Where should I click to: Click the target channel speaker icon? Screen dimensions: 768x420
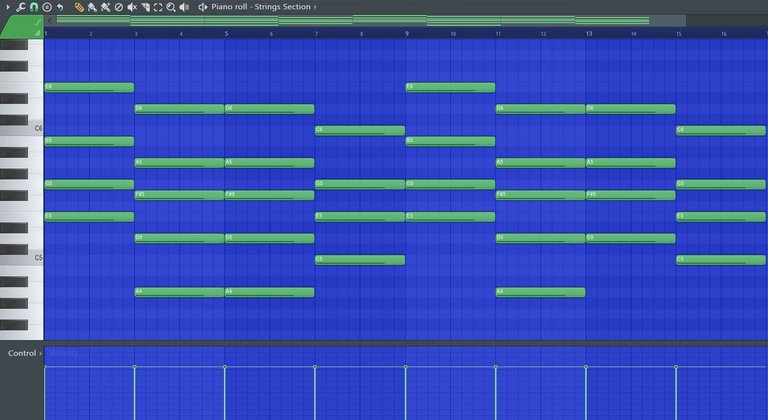click(x=202, y=7)
